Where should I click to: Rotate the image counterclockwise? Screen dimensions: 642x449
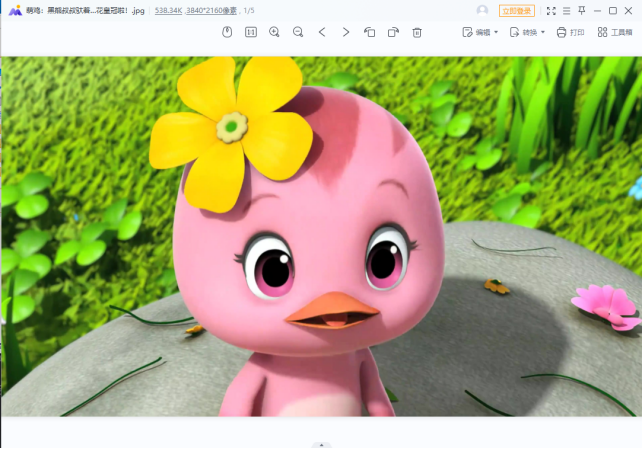click(x=369, y=32)
